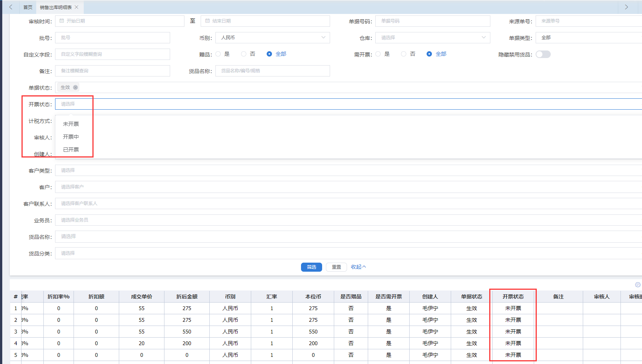Click the 自定义字段 fuzzy search input
Image resolution: width=642 pixels, height=364 pixels.
pyautogui.click(x=112, y=54)
